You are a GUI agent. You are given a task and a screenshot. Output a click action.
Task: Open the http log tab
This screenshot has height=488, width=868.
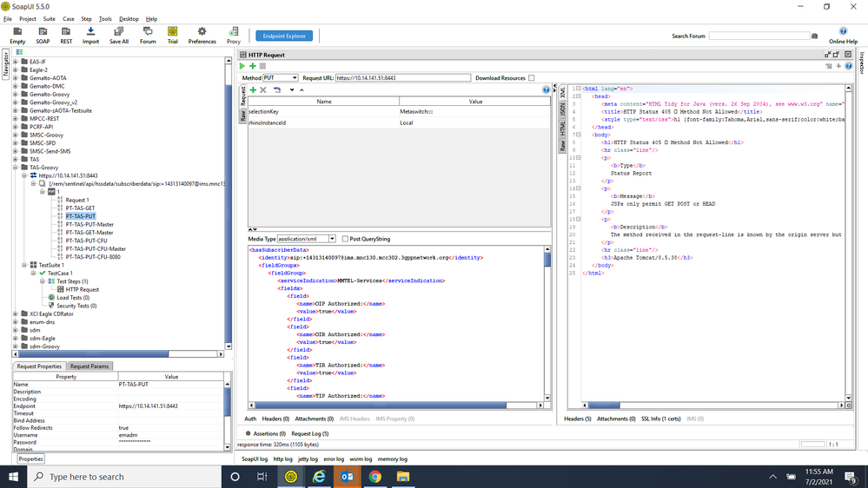pyautogui.click(x=282, y=458)
